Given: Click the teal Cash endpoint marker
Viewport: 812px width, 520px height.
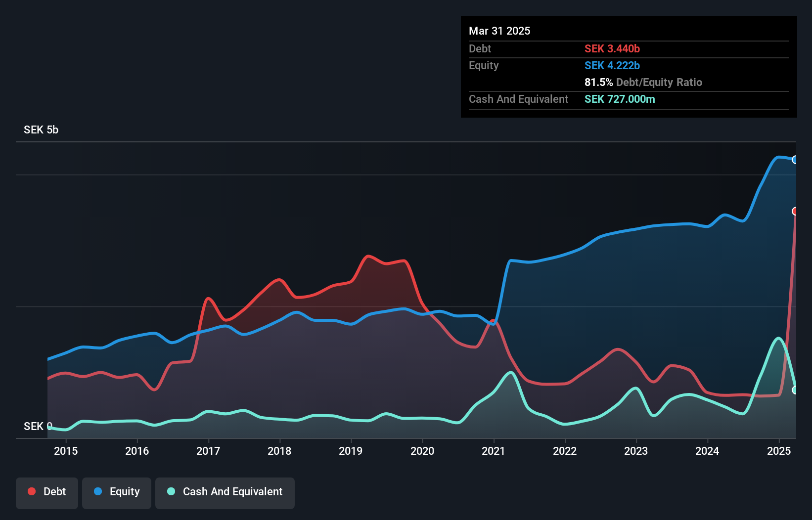Looking at the screenshot, I should (795, 390).
